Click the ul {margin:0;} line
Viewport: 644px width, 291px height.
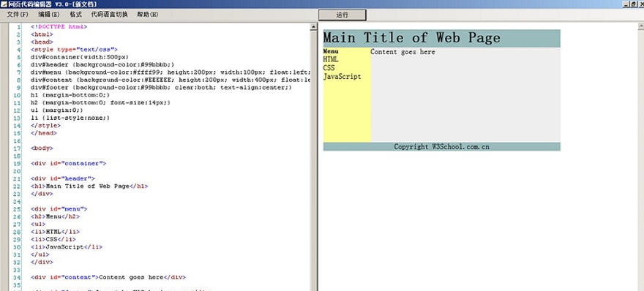coord(57,110)
